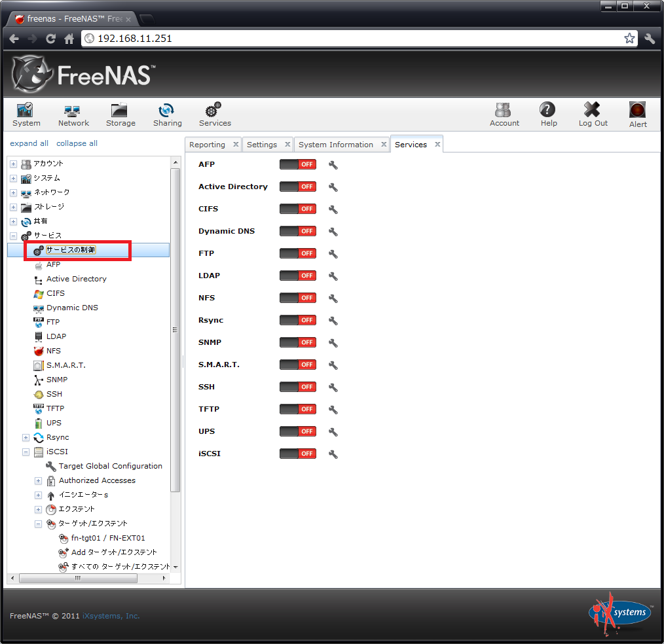
Task: Switch to the System Information tab
Action: [336, 145]
